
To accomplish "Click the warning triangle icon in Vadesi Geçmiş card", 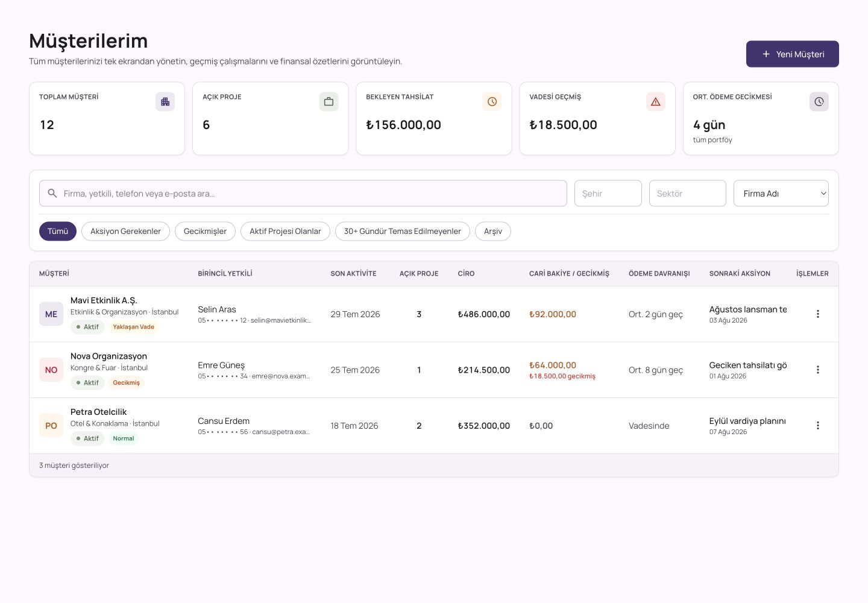I will pos(656,102).
